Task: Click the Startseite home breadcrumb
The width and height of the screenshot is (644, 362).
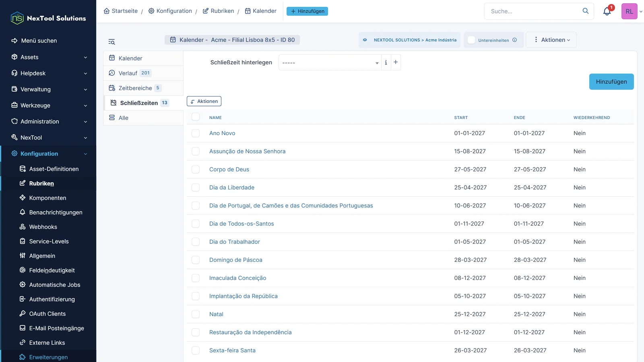Action: pyautogui.click(x=121, y=11)
